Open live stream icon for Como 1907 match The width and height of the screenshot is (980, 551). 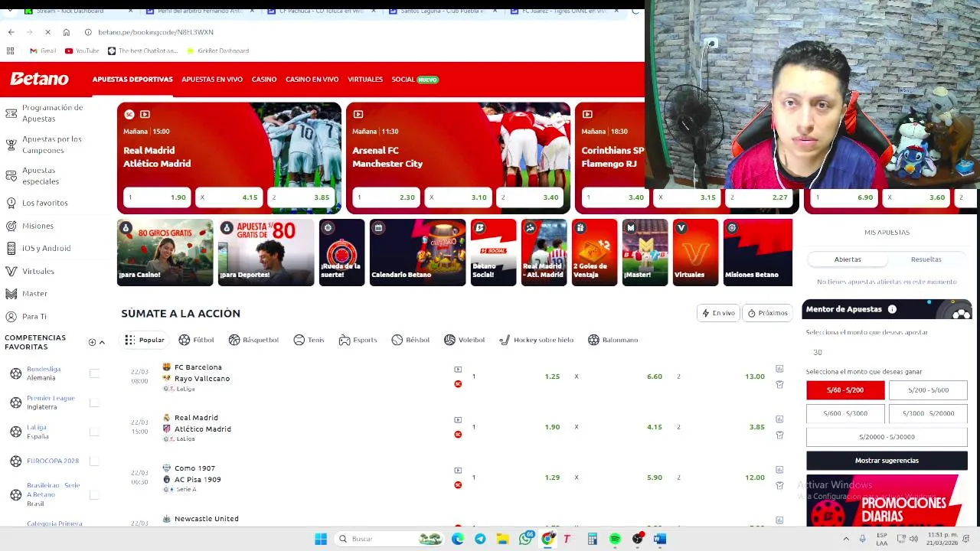(x=458, y=470)
